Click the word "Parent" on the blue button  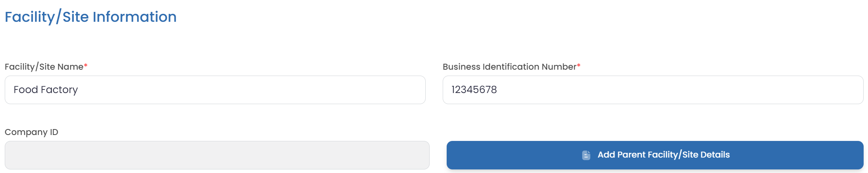click(x=631, y=155)
